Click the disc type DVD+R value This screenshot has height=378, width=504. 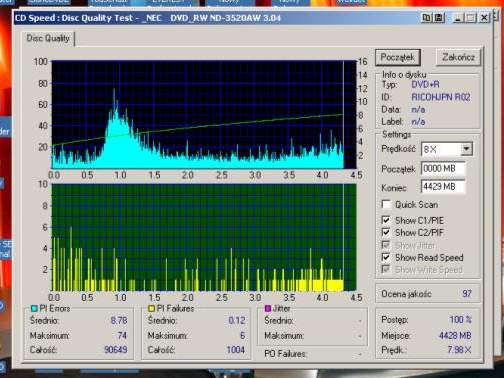[x=425, y=84]
